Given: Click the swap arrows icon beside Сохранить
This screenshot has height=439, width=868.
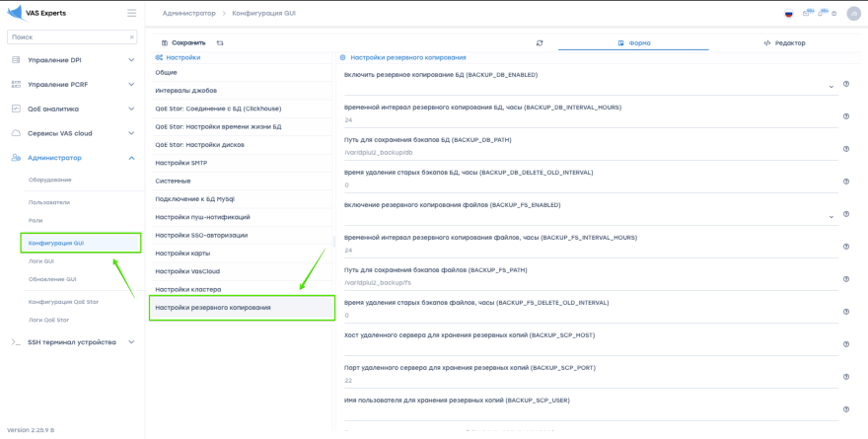Looking at the screenshot, I should (x=220, y=43).
